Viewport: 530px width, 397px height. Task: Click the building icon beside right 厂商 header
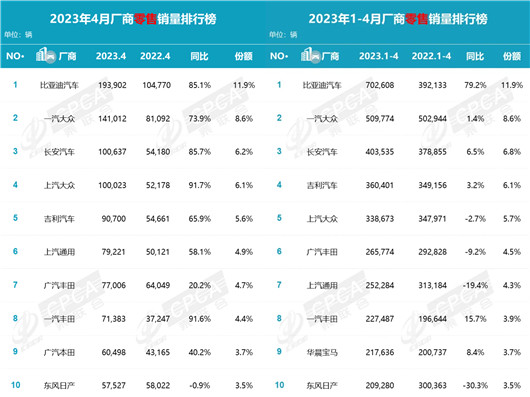tap(310, 55)
